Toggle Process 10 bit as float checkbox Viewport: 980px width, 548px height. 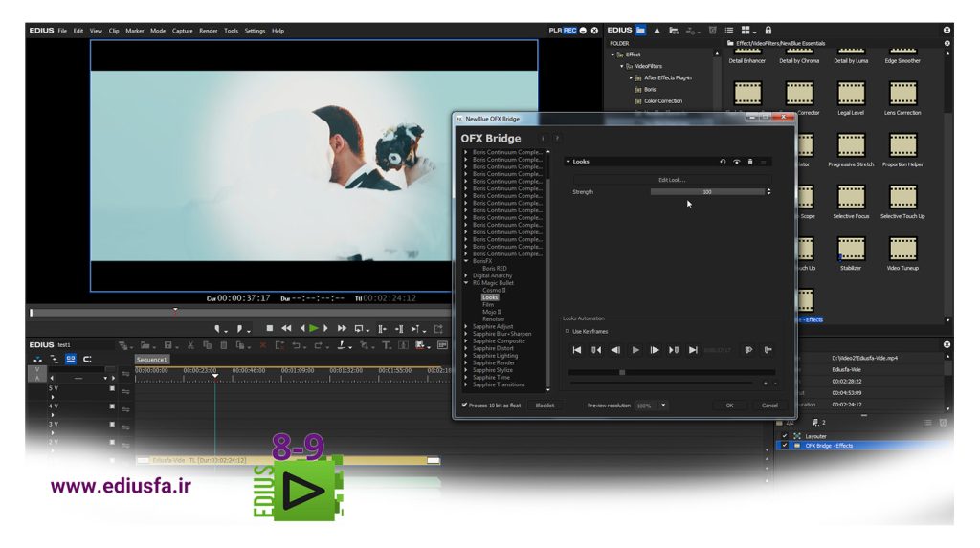(x=464, y=405)
